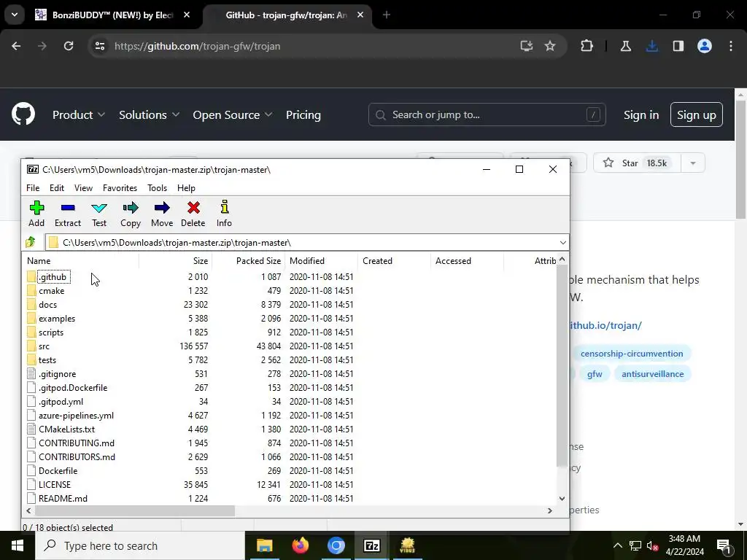Select the CMakeLists.txt file
The image size is (747, 560).
pyautogui.click(x=66, y=429)
